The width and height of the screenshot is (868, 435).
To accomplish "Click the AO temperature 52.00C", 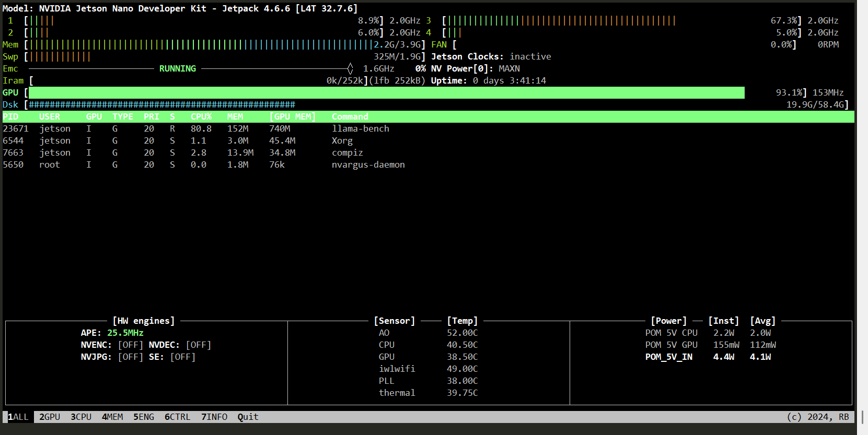I will click(x=462, y=333).
